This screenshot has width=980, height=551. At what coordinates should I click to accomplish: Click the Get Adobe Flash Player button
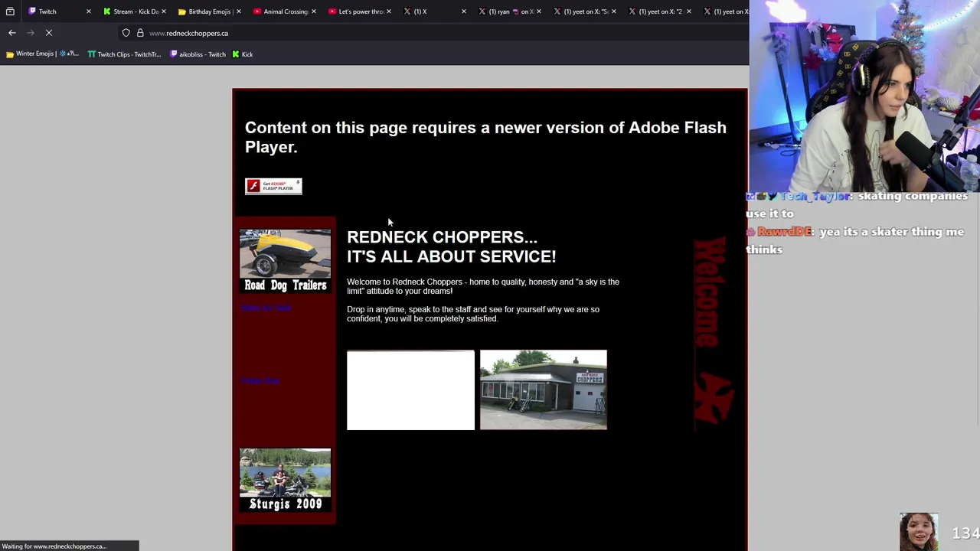pos(273,186)
